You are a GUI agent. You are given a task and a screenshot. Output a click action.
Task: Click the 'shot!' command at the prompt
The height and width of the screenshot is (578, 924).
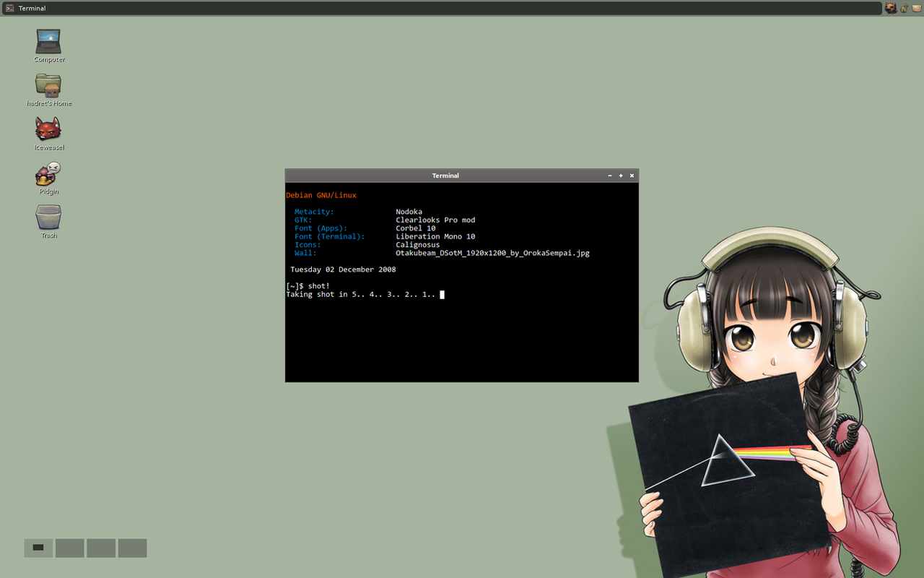319,286
